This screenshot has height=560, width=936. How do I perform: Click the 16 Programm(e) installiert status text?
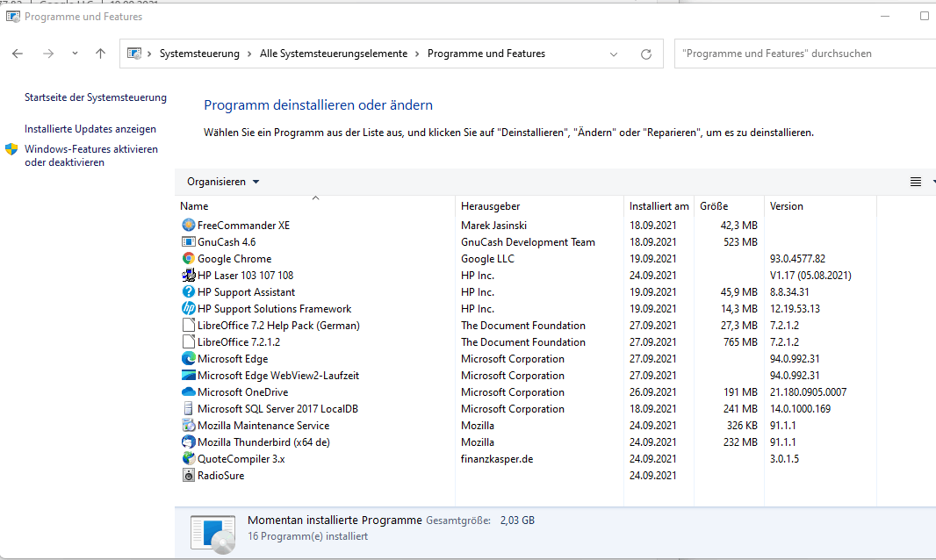click(x=307, y=536)
